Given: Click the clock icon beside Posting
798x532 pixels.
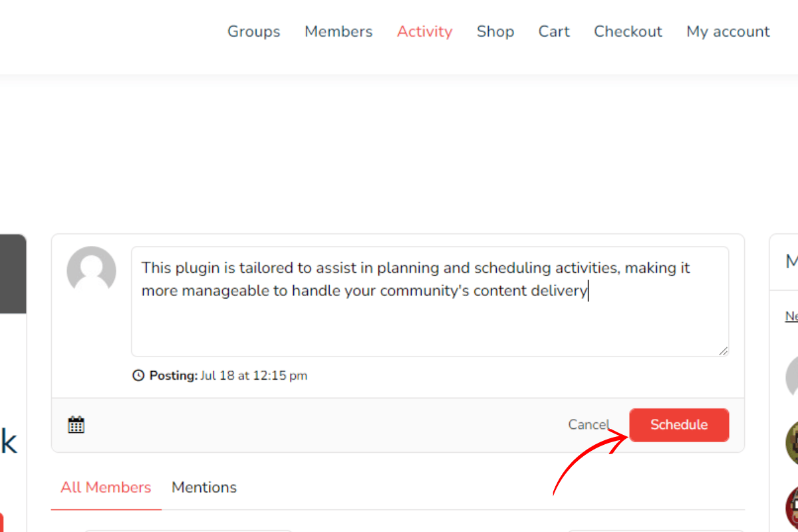Looking at the screenshot, I should (x=138, y=376).
